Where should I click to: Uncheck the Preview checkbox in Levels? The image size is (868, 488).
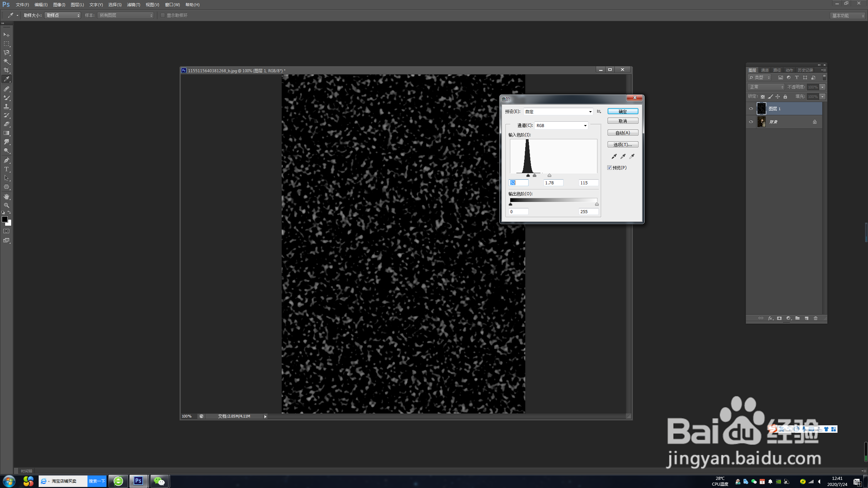click(x=610, y=168)
